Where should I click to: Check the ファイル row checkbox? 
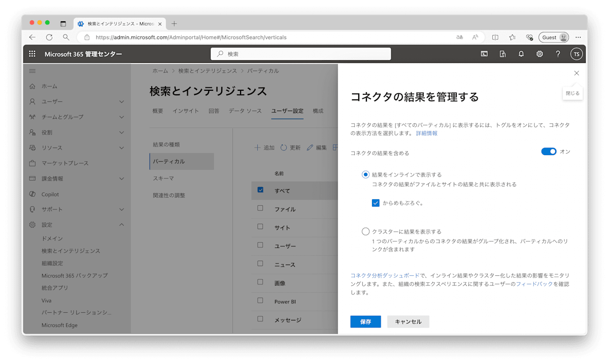pos(260,208)
